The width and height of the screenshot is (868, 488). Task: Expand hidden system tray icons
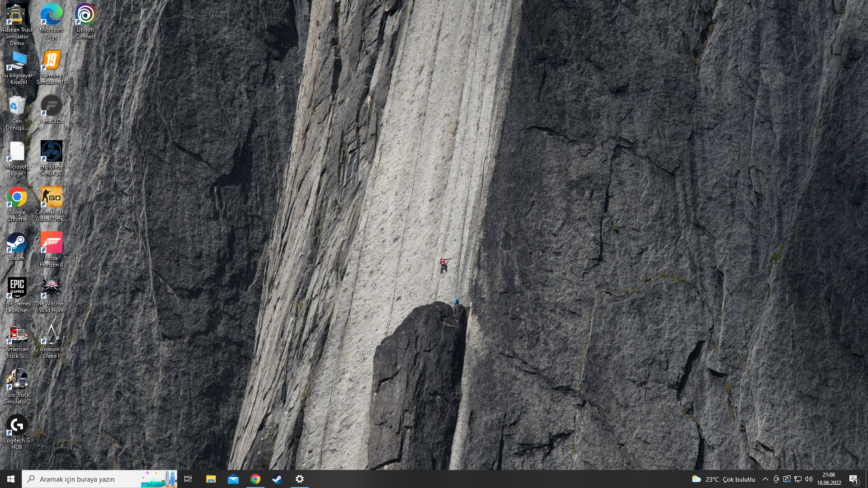click(765, 479)
